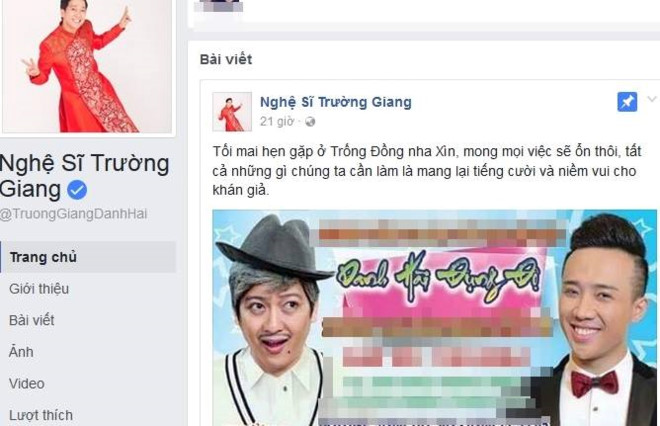Open the Ảnh sidebar section
The width and height of the screenshot is (660, 426).
21,352
